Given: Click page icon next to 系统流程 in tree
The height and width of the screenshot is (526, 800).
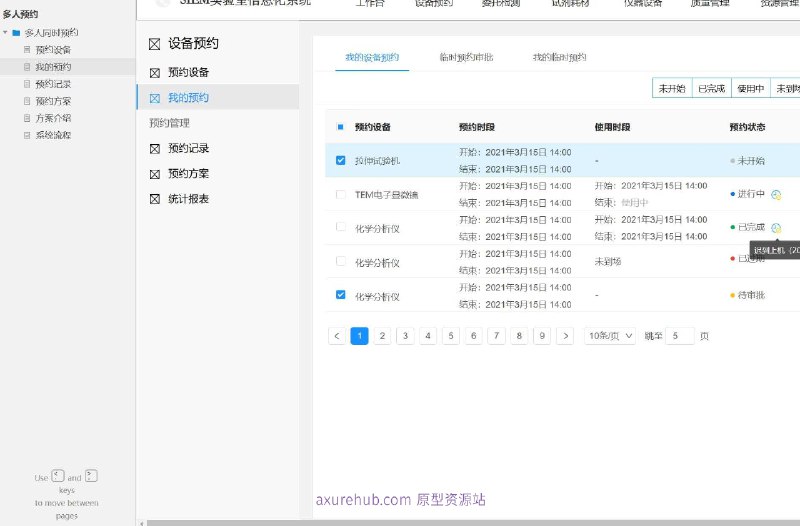Looking at the screenshot, I should click(x=27, y=135).
